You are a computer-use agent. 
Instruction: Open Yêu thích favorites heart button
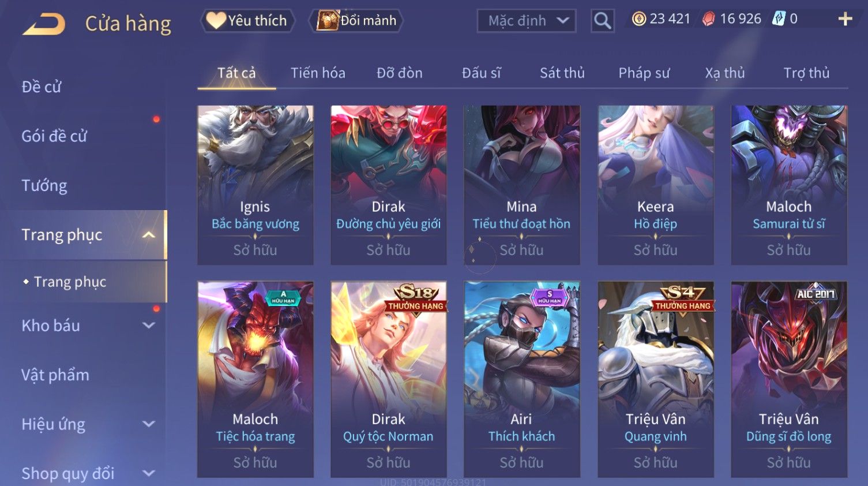(x=247, y=21)
